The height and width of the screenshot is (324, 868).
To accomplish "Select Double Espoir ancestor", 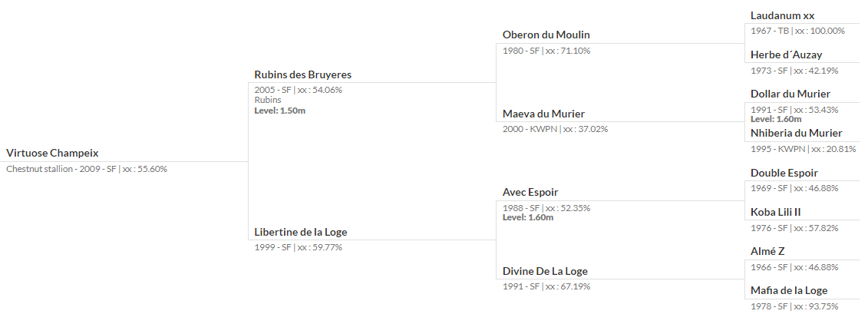I will (784, 173).
